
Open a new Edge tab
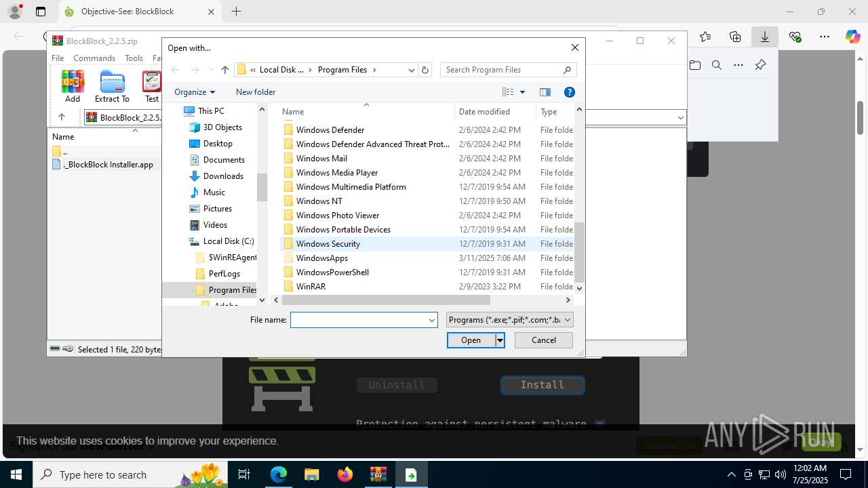coord(236,12)
